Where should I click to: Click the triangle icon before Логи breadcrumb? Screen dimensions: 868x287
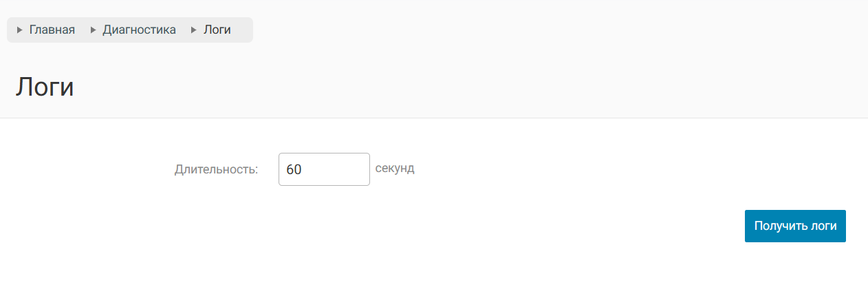tap(194, 30)
